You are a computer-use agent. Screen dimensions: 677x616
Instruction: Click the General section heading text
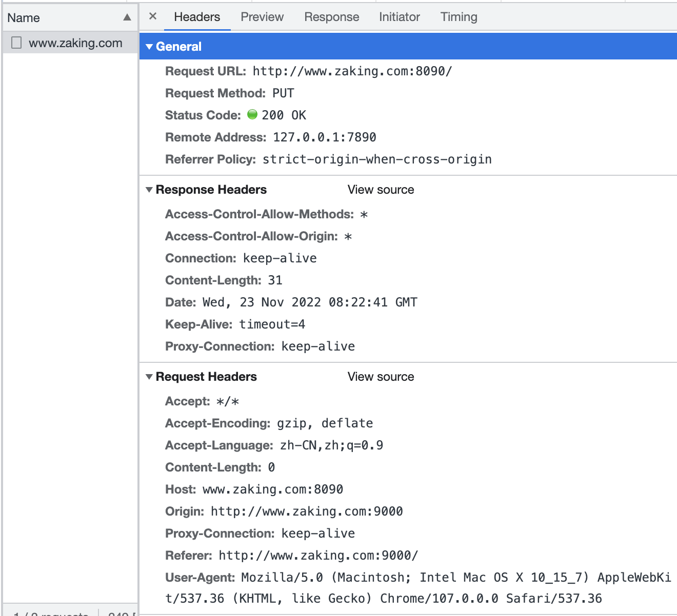(178, 47)
